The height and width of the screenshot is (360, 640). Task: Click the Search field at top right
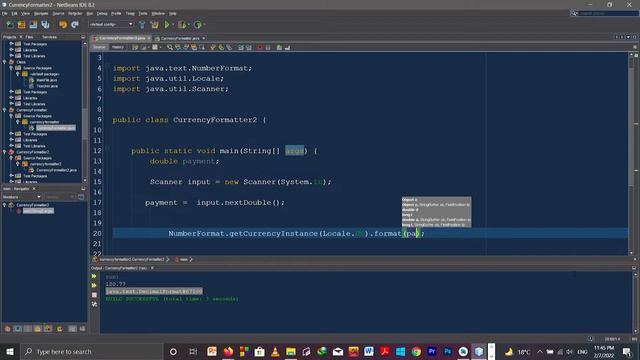[x=608, y=13]
